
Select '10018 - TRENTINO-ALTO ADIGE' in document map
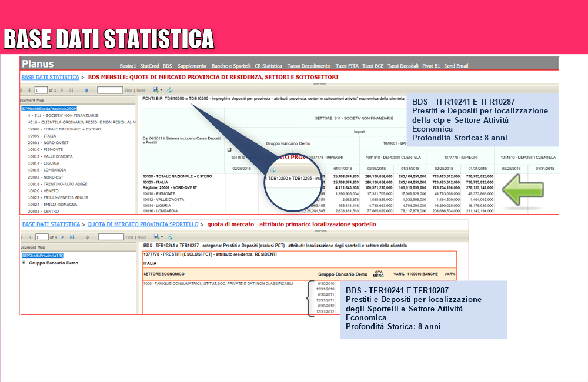[58, 184]
